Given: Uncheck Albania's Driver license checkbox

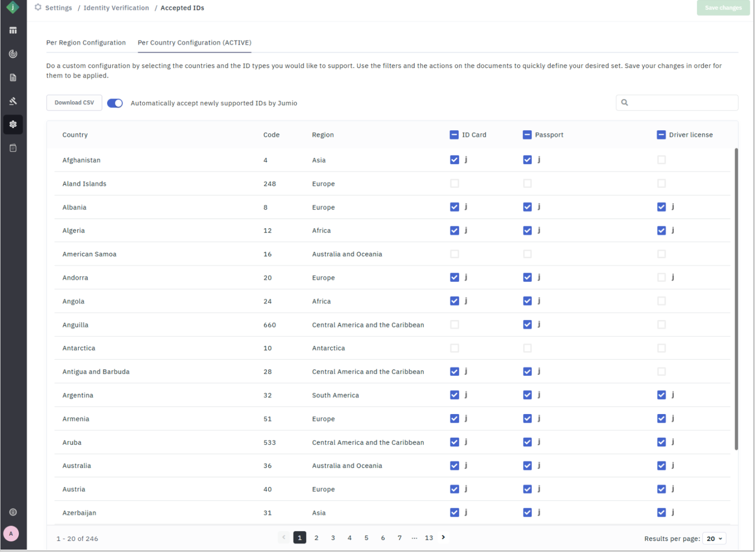Looking at the screenshot, I should (x=662, y=207).
